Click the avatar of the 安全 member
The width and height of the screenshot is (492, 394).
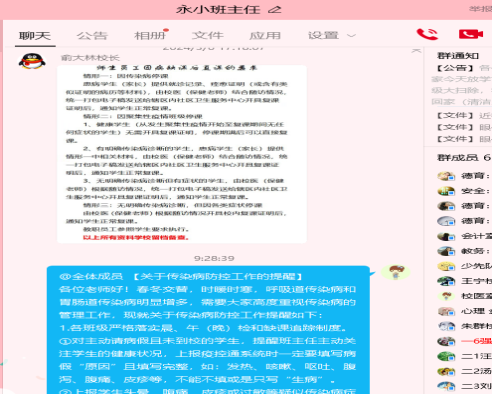pyautogui.click(x=446, y=191)
